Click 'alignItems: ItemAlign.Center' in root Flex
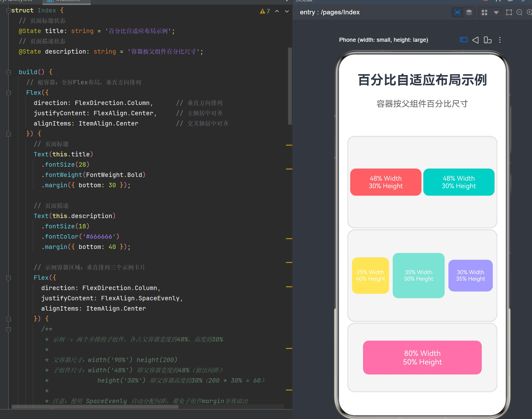 click(86, 124)
